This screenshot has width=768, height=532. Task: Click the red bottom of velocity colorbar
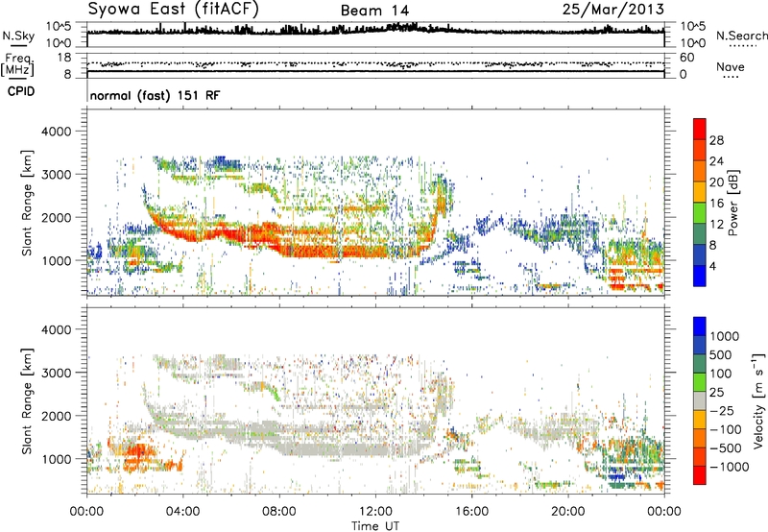(700, 475)
